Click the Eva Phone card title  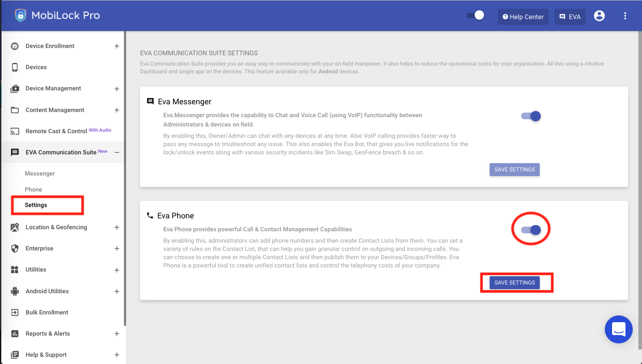point(176,216)
